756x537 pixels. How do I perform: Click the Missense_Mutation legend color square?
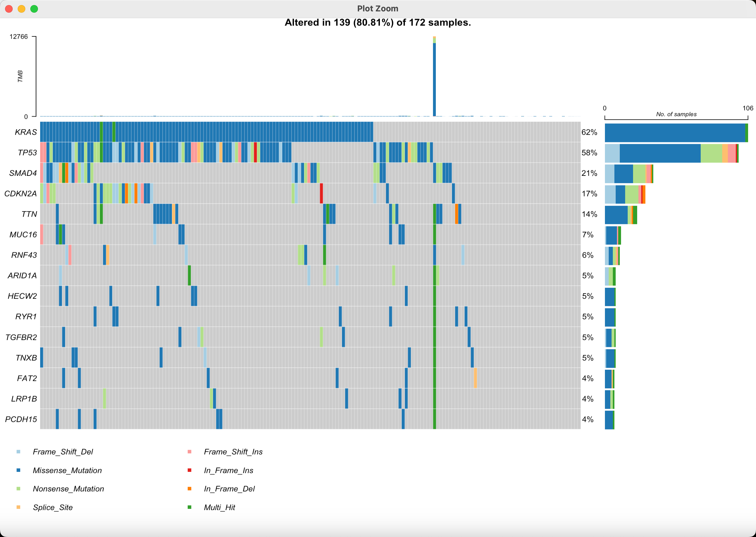tap(19, 470)
